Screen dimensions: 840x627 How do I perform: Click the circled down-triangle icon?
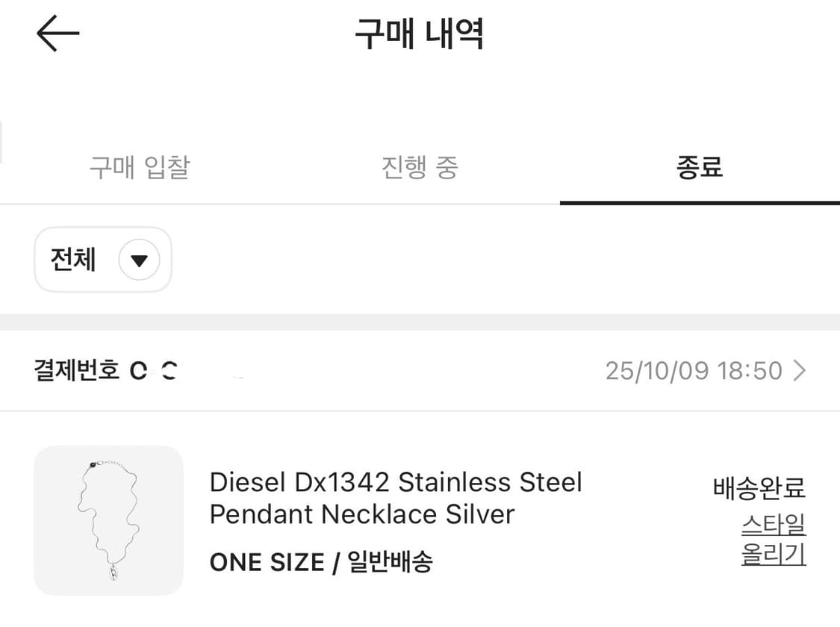click(139, 261)
